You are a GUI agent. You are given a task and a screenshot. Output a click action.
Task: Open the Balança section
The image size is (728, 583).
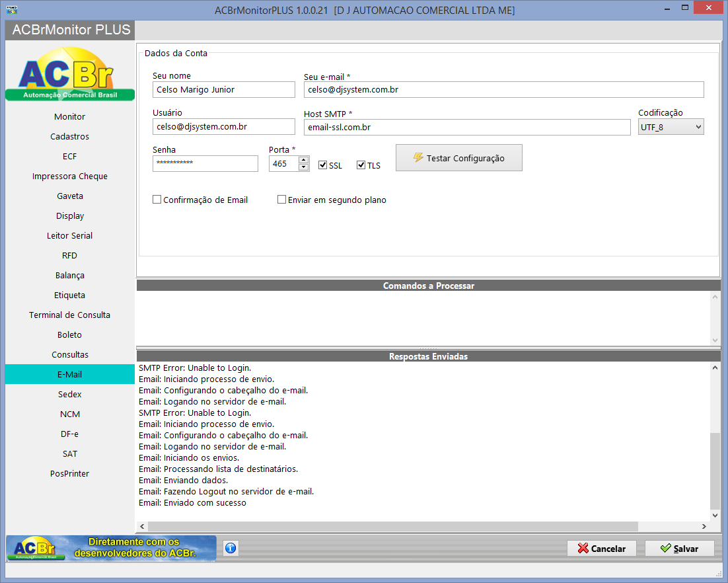[69, 276]
